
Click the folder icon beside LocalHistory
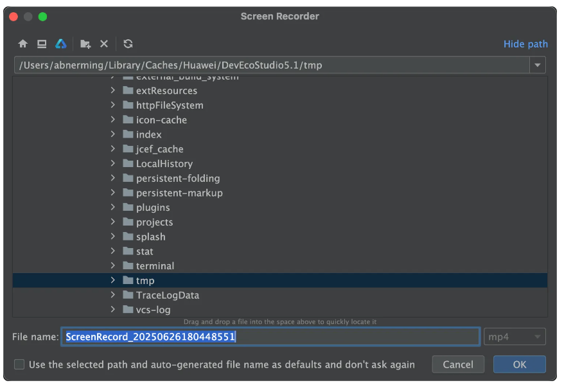point(128,164)
